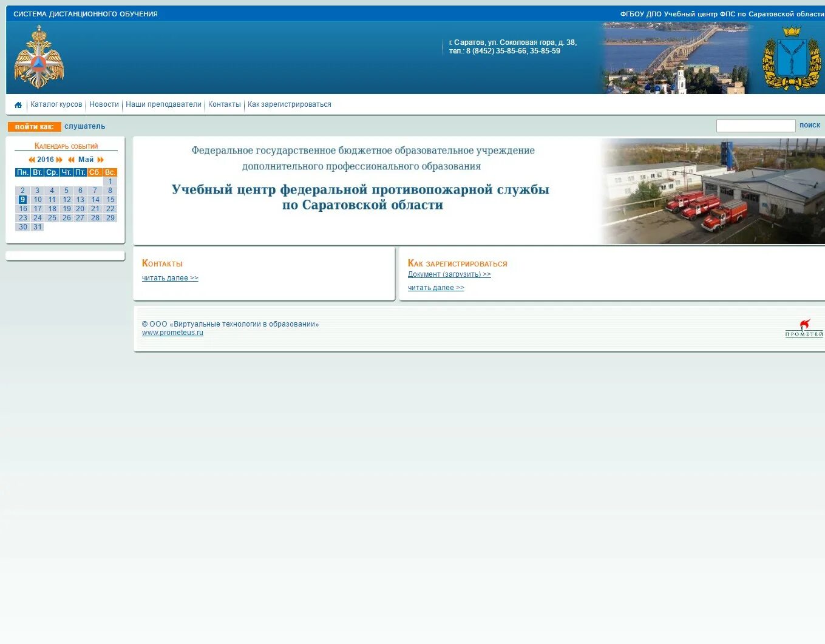Open the Prometey logo link
The width and height of the screenshot is (825, 644).
click(804, 328)
